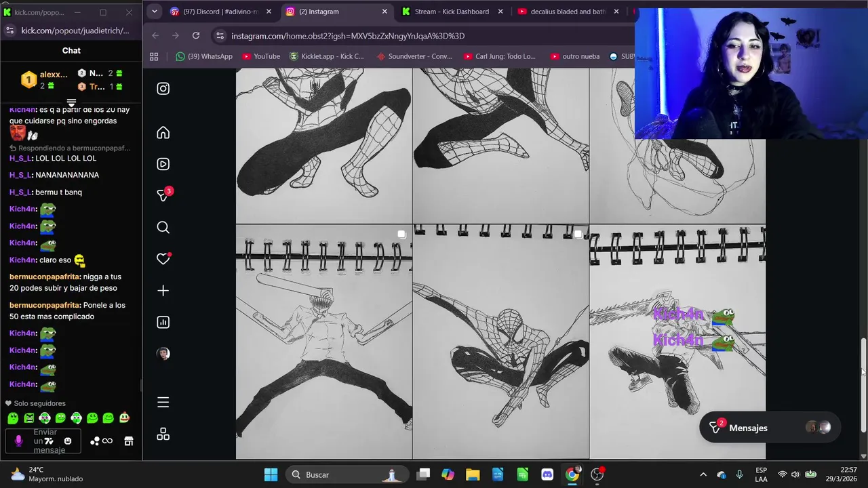The image size is (868, 488).
Task: Open Chrome tab search dropdown arrow
Action: 155,12
